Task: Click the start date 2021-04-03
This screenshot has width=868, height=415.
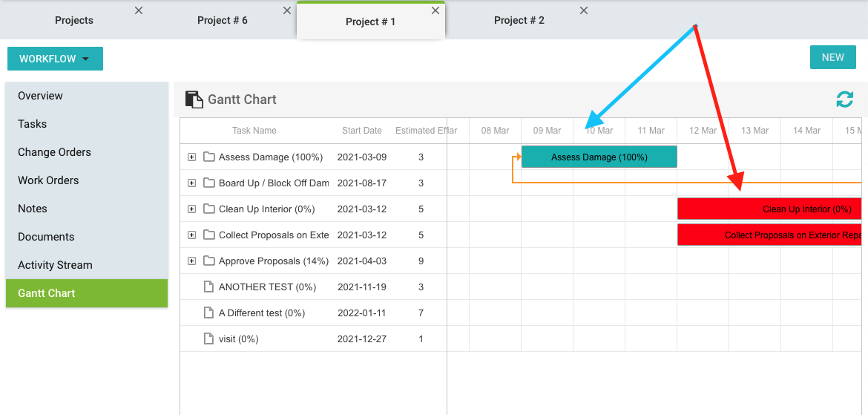Action: pyautogui.click(x=362, y=261)
